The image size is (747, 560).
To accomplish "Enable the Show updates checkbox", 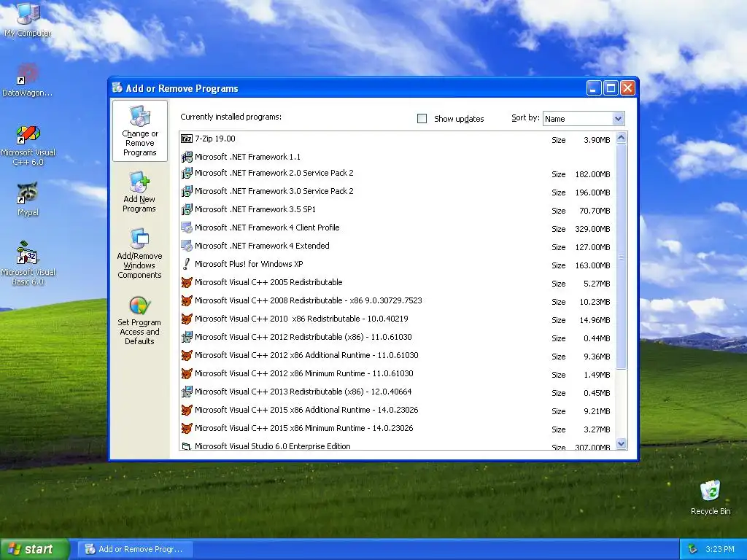I will pos(422,119).
